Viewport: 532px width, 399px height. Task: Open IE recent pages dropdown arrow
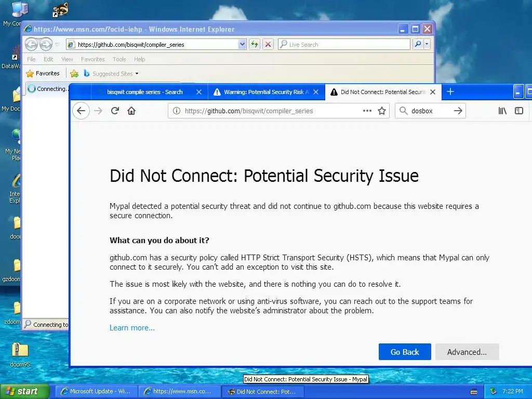[57, 45]
